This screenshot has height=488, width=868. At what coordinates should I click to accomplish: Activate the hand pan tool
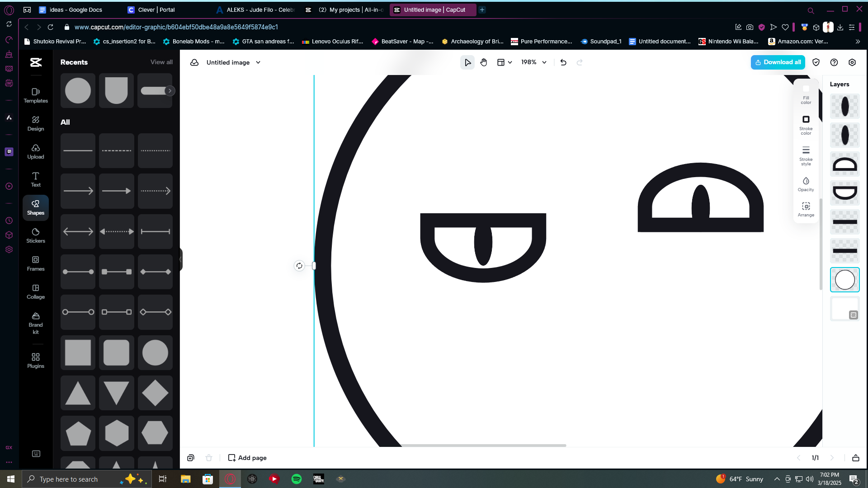484,62
